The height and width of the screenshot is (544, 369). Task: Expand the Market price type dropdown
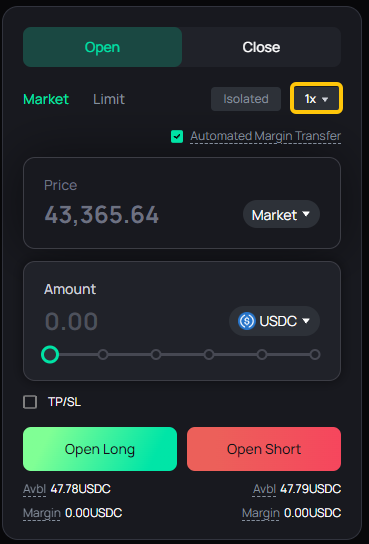coord(281,215)
